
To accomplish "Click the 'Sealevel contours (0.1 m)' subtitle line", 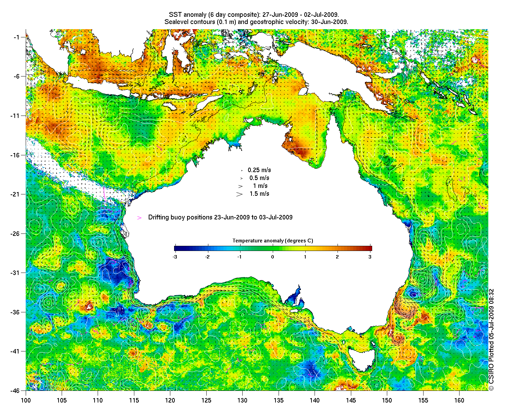I will [x=256, y=22].
